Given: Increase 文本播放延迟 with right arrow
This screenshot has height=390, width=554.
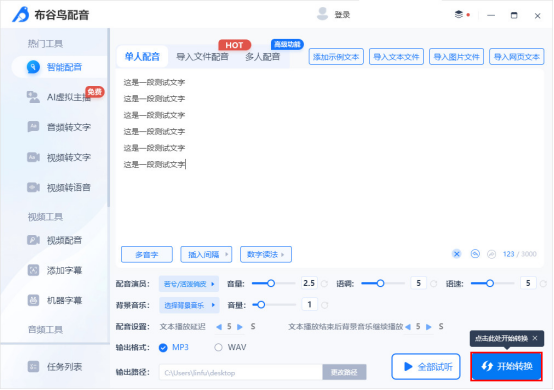Looking at the screenshot, I should pos(240,327).
